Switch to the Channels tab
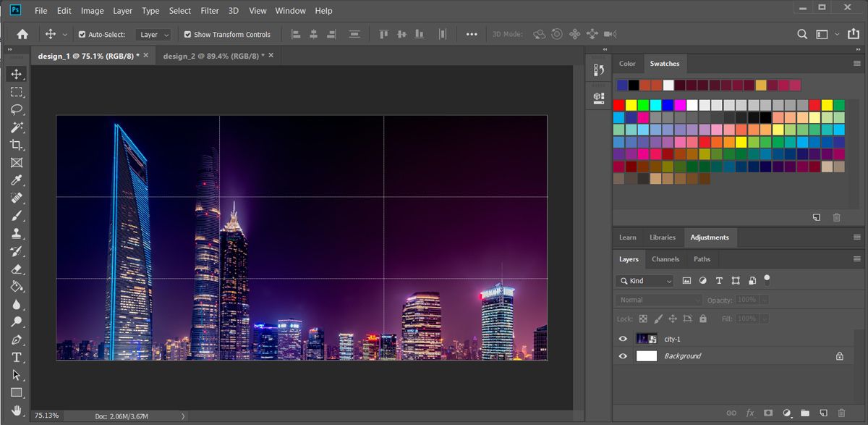The height and width of the screenshot is (425, 868). pyautogui.click(x=665, y=258)
